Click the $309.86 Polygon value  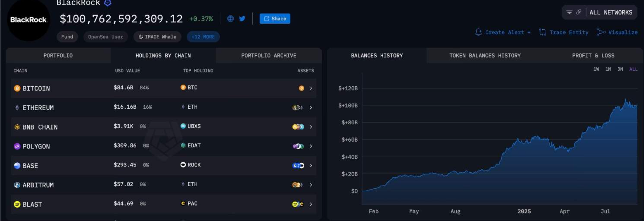pyautogui.click(x=125, y=146)
